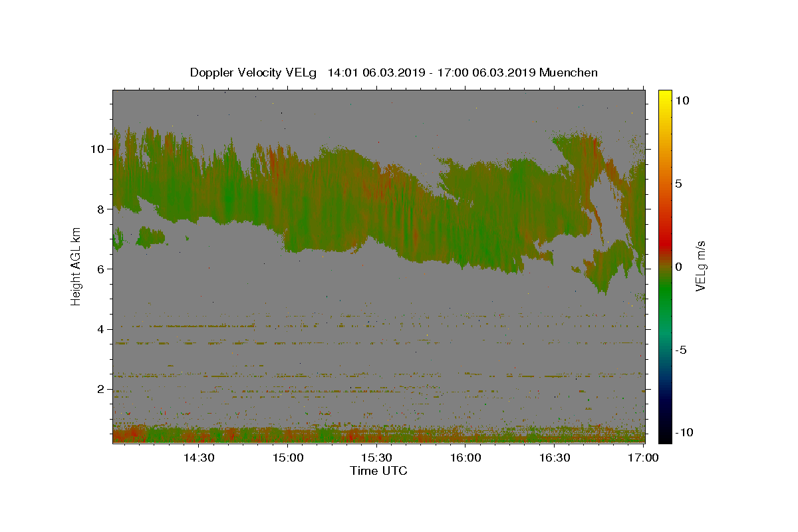Screen dimensions: 798x532
Task: Click the height label '2' on y-axis
Action: tap(100, 389)
